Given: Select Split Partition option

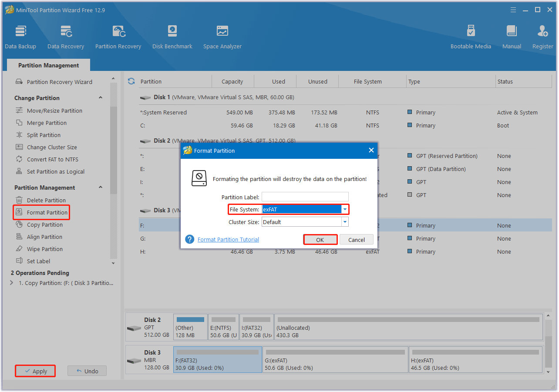Looking at the screenshot, I should click(x=38, y=135).
